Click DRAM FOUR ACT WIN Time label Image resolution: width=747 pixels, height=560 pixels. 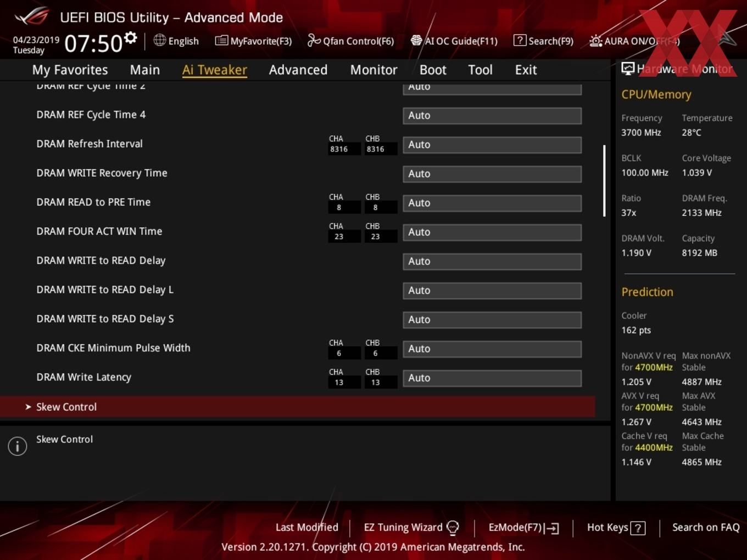click(x=99, y=231)
